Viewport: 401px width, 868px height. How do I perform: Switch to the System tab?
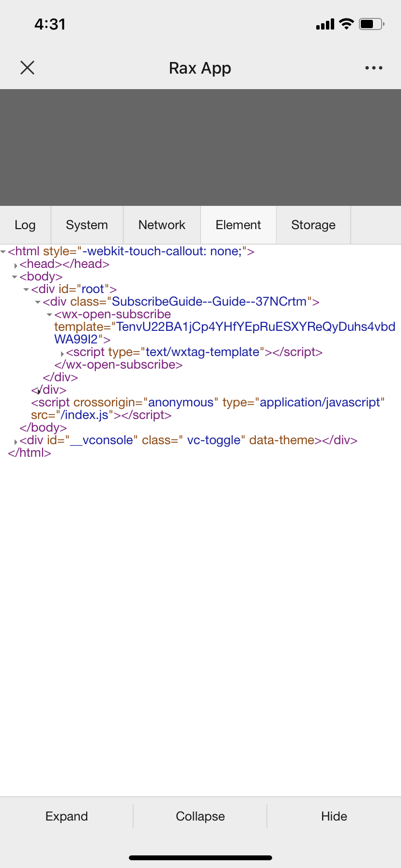click(x=87, y=225)
